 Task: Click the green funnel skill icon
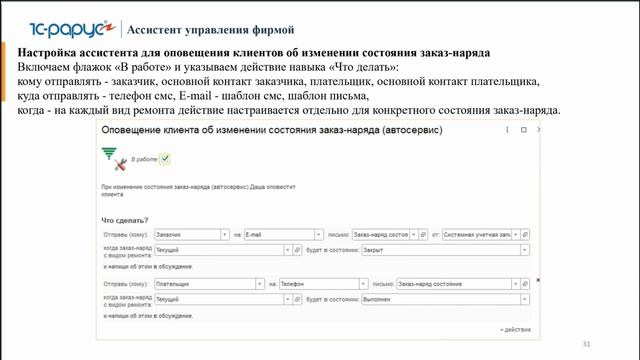click(109, 153)
